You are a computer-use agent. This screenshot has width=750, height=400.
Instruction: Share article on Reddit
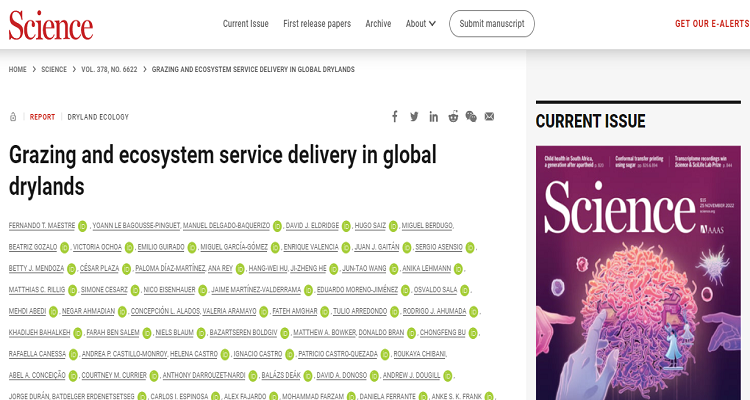coord(453,117)
